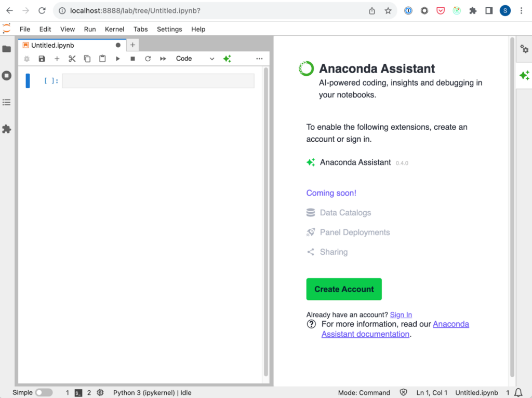Restart the kernel
532x398 pixels.
(x=148, y=59)
